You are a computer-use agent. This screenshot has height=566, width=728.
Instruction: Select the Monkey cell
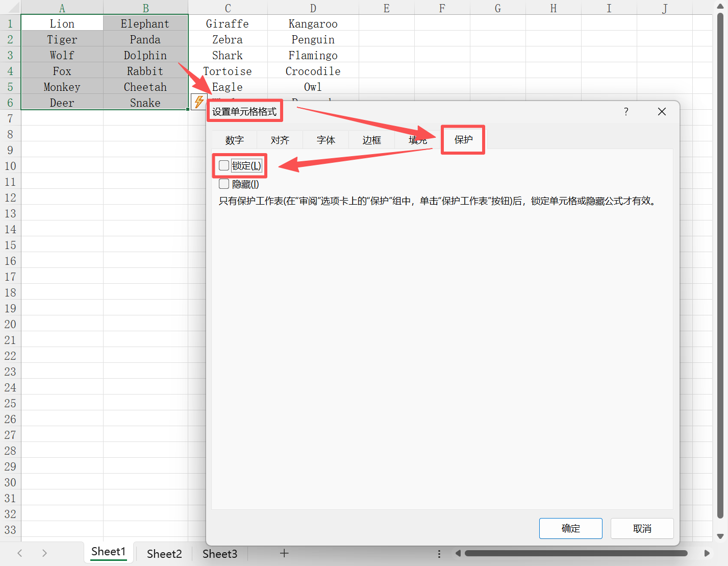point(62,87)
